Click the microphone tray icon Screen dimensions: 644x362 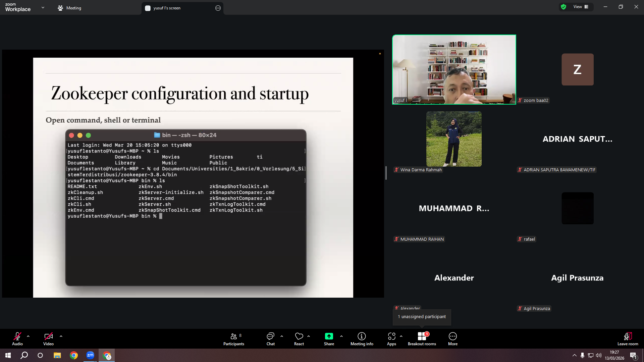(583, 355)
